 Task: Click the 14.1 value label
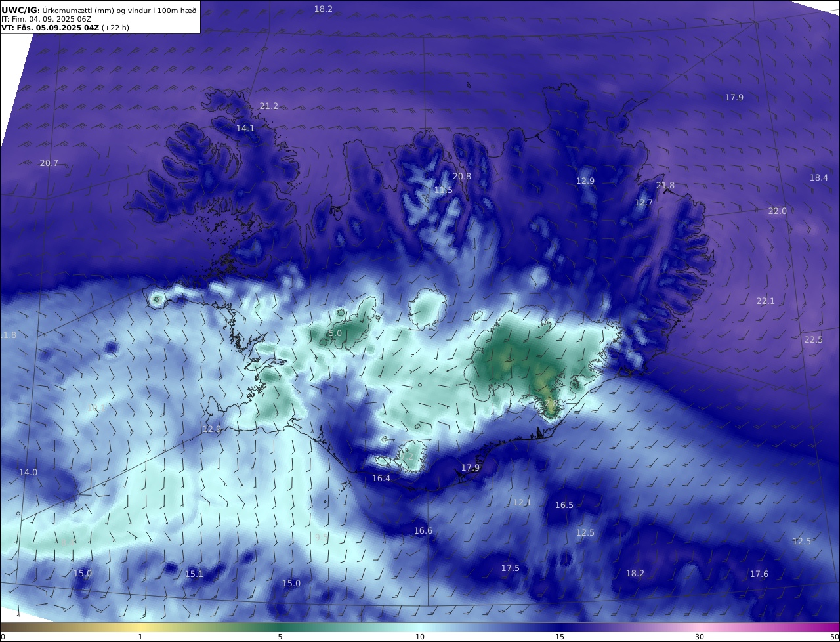pyautogui.click(x=245, y=129)
